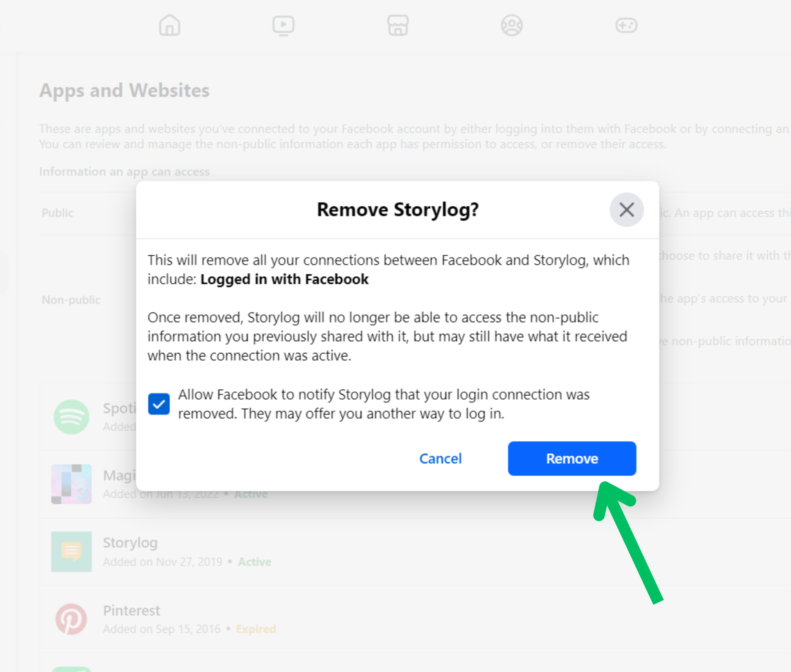Close the Remove Storylog dialog

coord(626,210)
